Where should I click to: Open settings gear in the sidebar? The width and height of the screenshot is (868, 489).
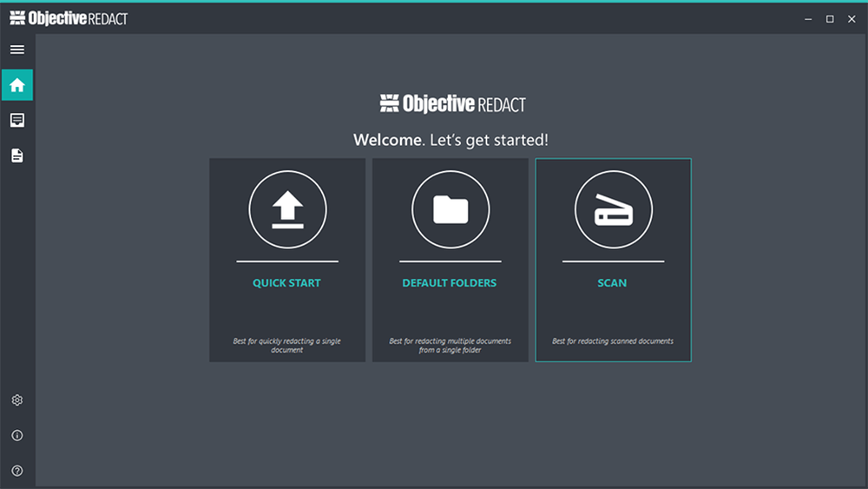[17, 400]
